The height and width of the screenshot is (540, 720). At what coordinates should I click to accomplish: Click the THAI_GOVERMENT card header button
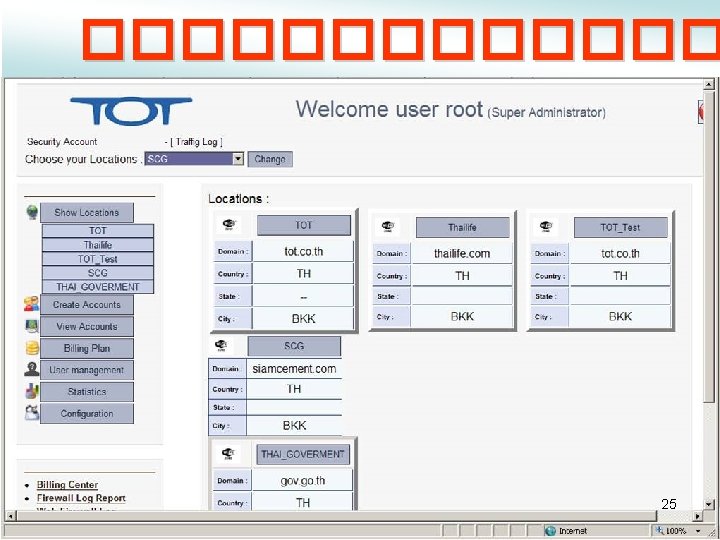pos(303,454)
